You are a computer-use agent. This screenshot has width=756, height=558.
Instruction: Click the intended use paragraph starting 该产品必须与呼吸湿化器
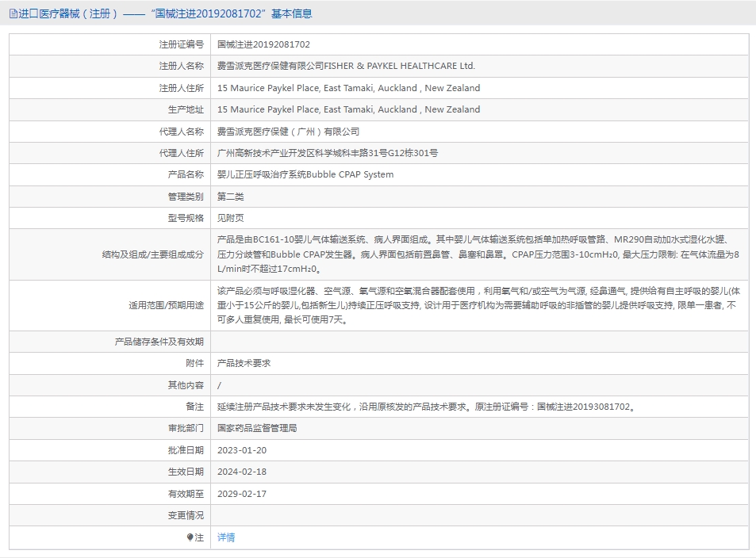coord(478,305)
